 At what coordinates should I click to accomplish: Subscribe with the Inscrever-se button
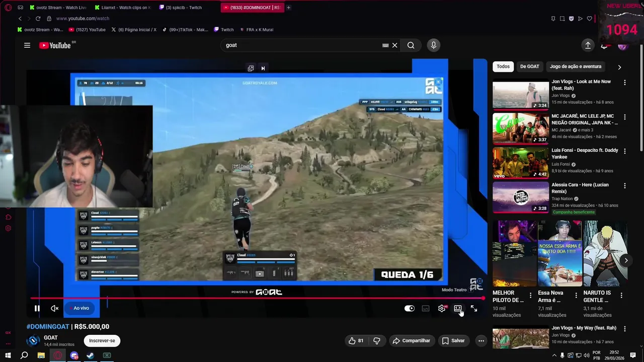pos(102,340)
